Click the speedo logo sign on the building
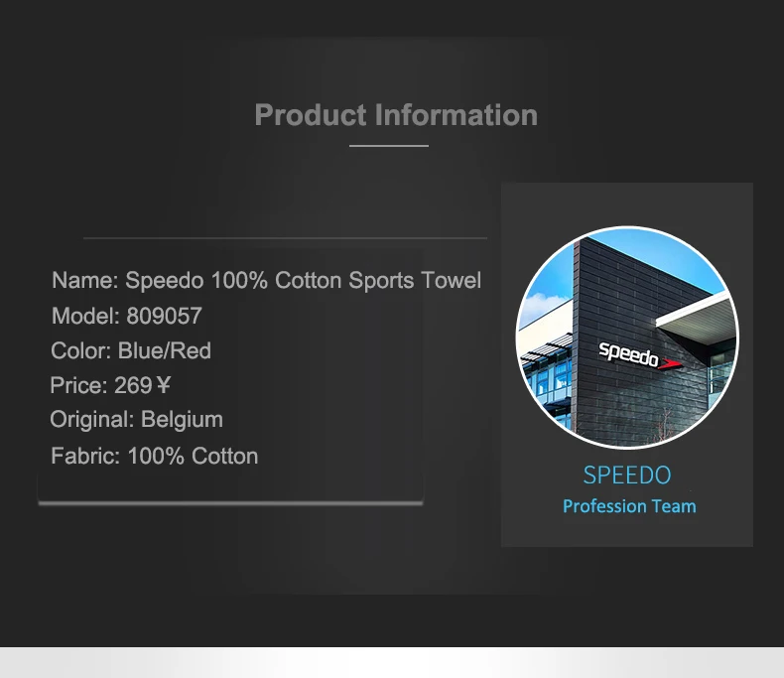Screen dimensions: 784x678 (x=640, y=356)
